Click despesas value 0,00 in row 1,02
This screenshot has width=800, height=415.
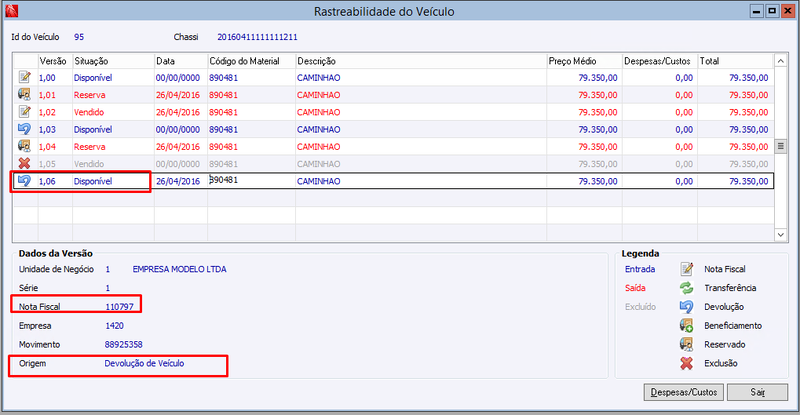pyautogui.click(x=684, y=112)
